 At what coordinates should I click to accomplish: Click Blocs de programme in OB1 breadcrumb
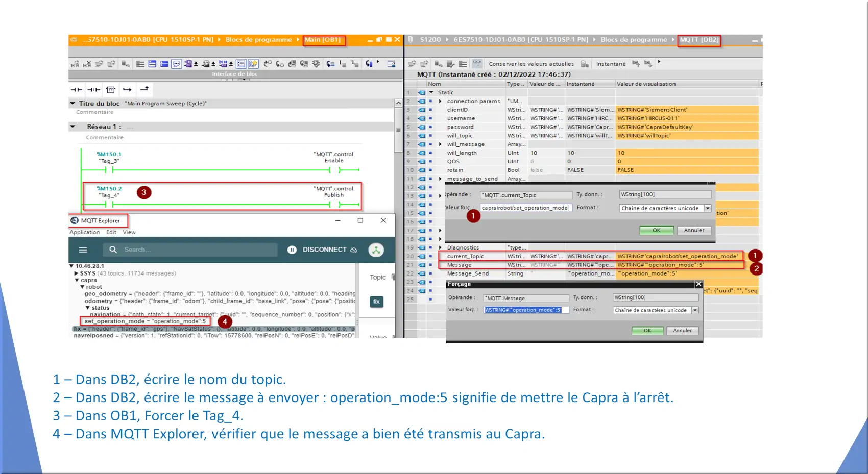[259, 40]
